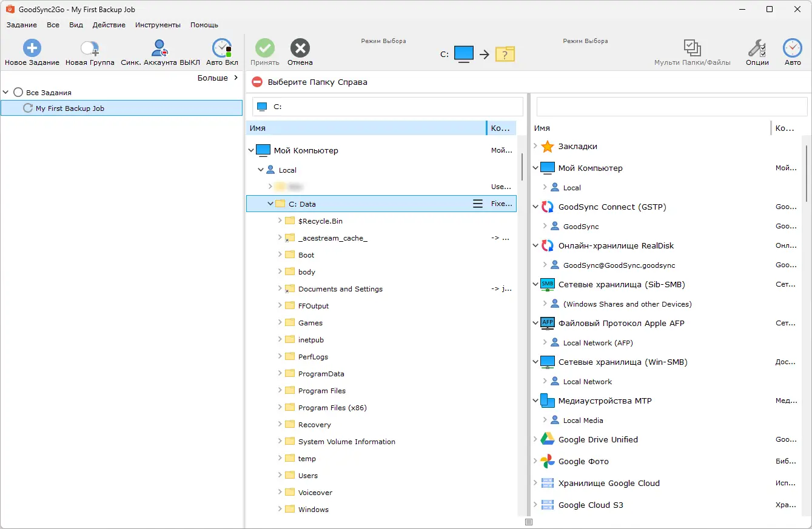Select the Все Задания radio circle
Image resolution: width=812 pixels, height=529 pixels.
(18, 93)
